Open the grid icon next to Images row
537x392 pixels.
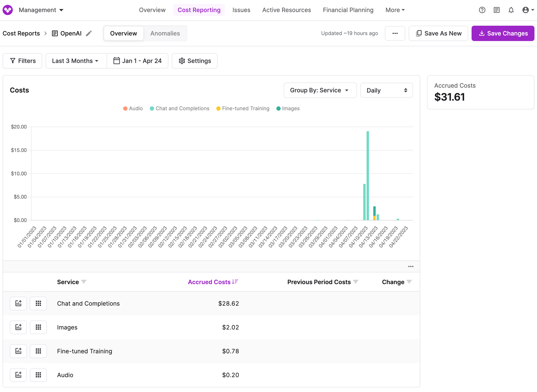(38, 327)
